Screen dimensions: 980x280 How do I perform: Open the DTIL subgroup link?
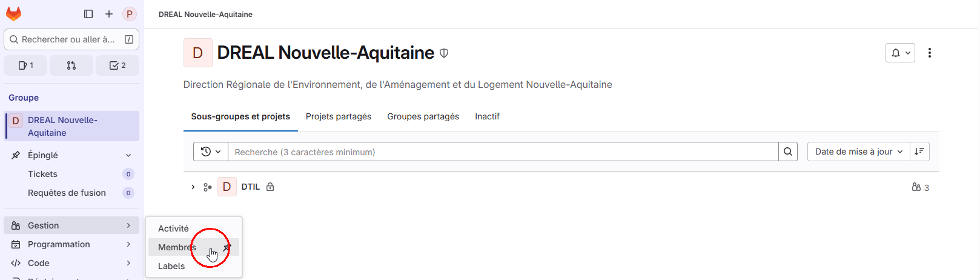click(250, 187)
